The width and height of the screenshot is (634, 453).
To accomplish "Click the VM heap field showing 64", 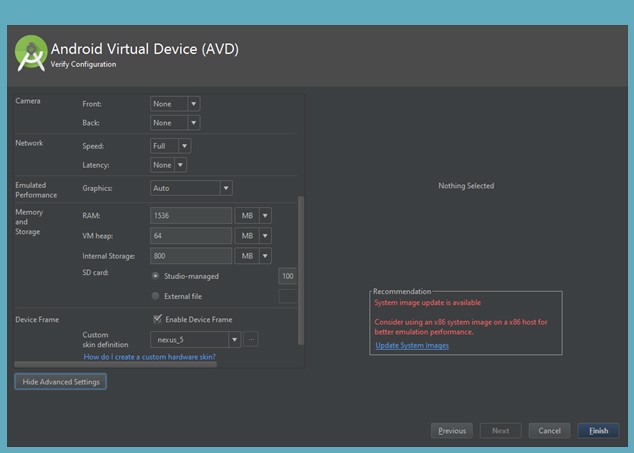I will pyautogui.click(x=191, y=236).
